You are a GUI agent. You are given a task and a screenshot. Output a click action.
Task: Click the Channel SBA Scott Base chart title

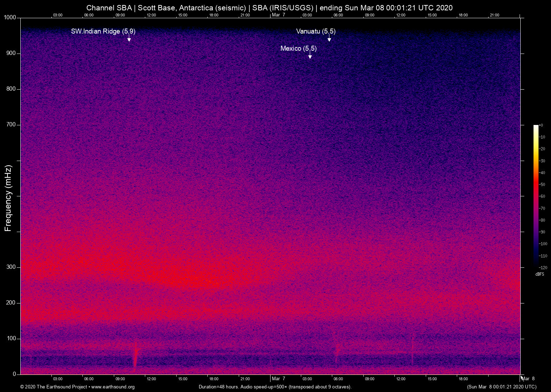[269, 8]
